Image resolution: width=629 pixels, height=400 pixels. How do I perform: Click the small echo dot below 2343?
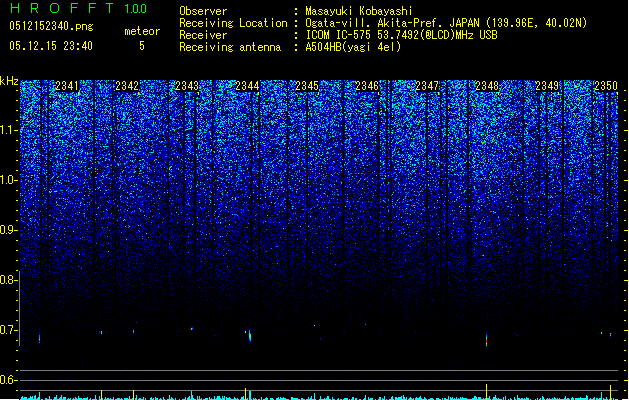[192, 329]
